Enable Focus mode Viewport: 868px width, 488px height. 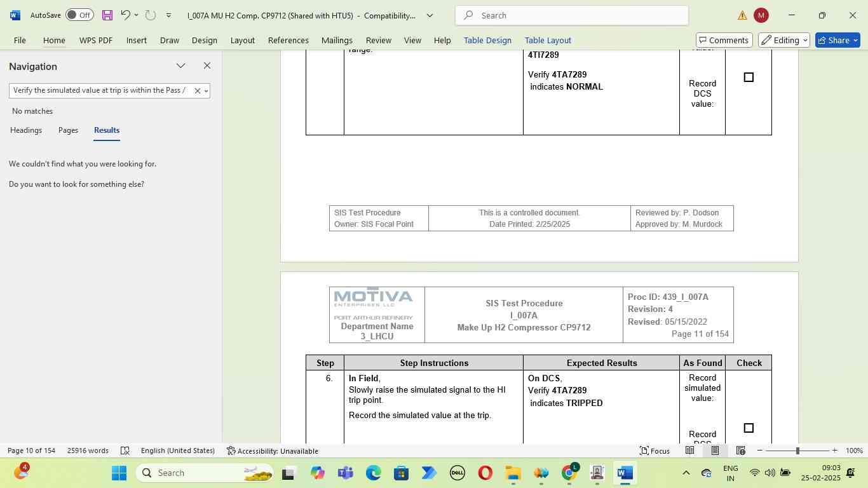pyautogui.click(x=654, y=451)
